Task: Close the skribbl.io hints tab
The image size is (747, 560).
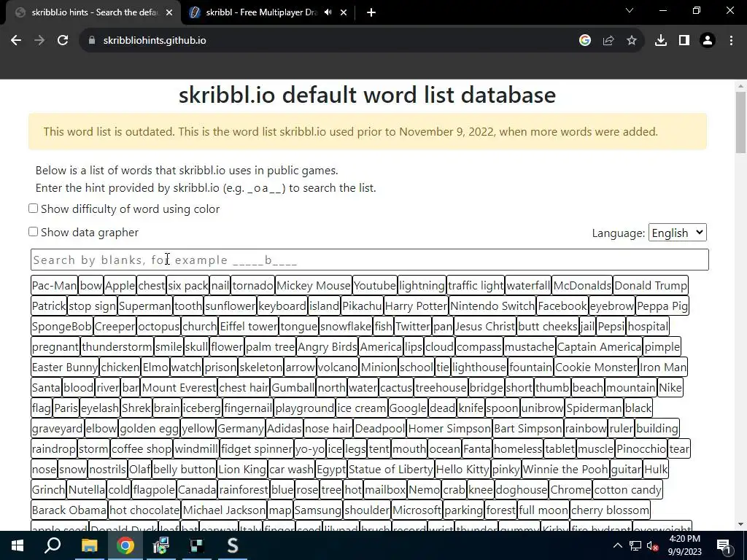Action: point(169,12)
